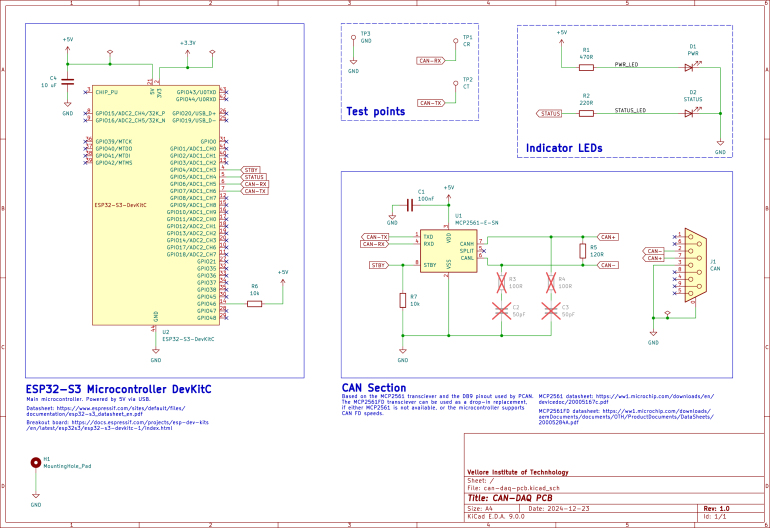Select the crossed-out C3 50pF capacitor

(x=551, y=311)
